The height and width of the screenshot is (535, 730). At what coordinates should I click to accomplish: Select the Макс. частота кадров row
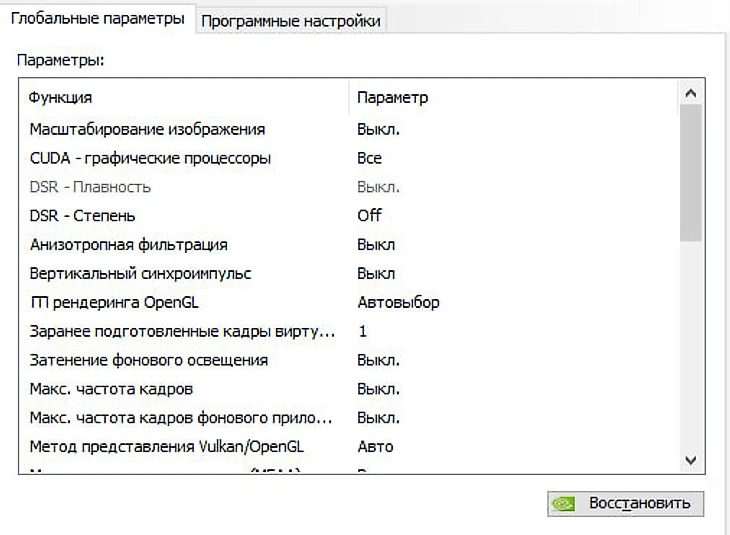111,389
